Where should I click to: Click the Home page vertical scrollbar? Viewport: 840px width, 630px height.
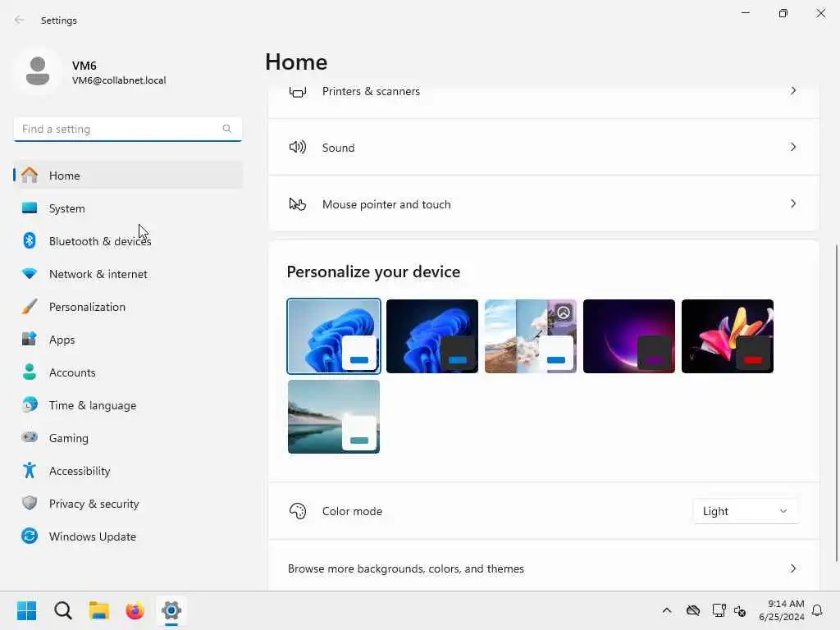tap(836, 403)
